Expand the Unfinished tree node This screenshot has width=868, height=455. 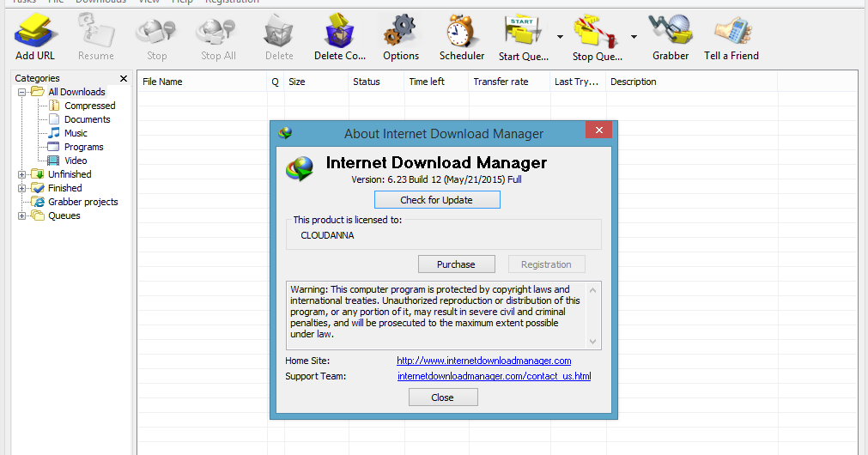pyautogui.click(x=21, y=174)
